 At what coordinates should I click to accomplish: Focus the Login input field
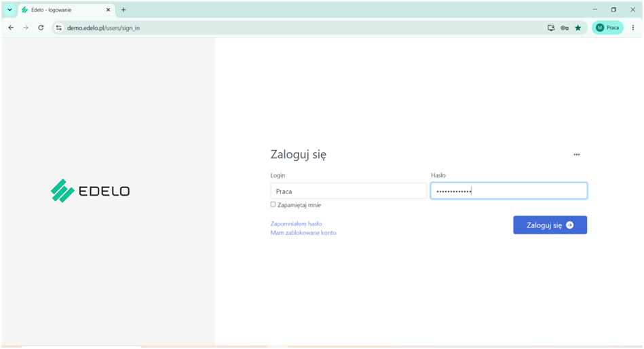pos(348,191)
